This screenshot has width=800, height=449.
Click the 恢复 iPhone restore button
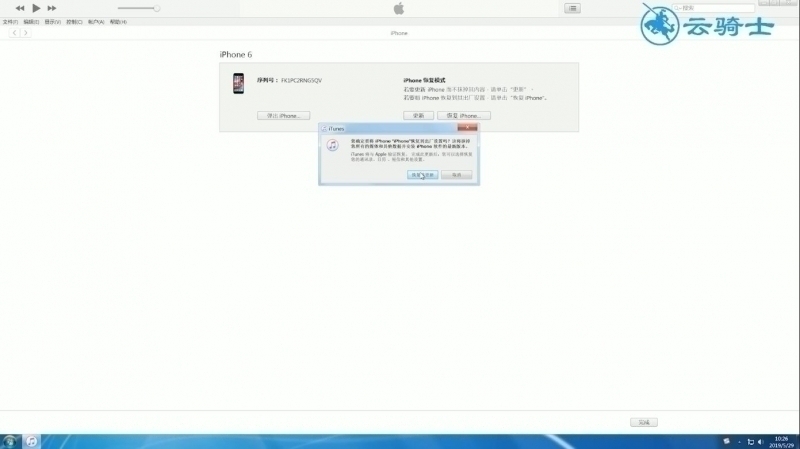(x=464, y=116)
